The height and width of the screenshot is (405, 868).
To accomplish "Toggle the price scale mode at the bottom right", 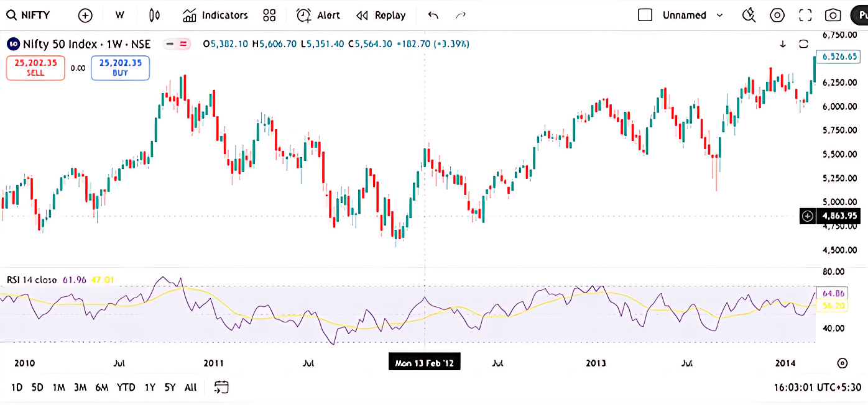I will (x=842, y=363).
